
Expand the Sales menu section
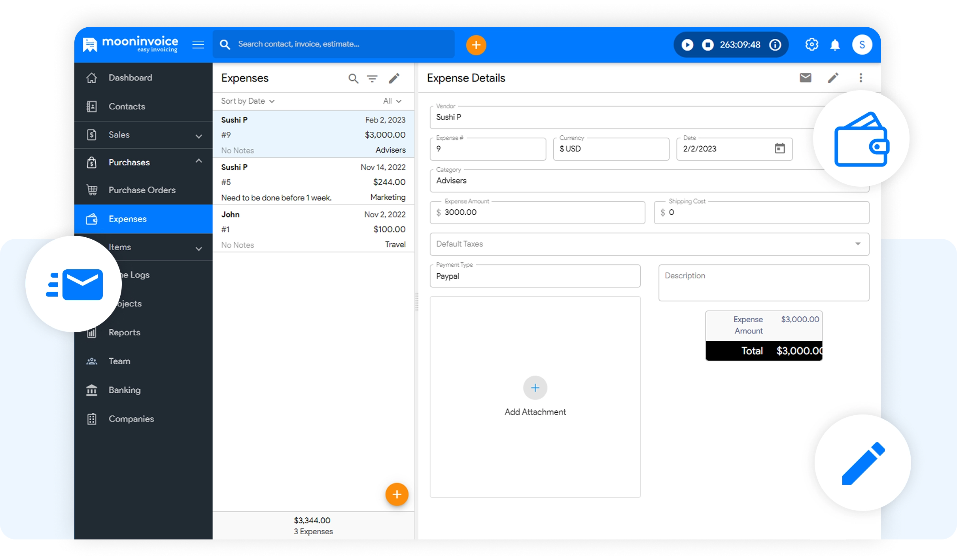(x=199, y=136)
